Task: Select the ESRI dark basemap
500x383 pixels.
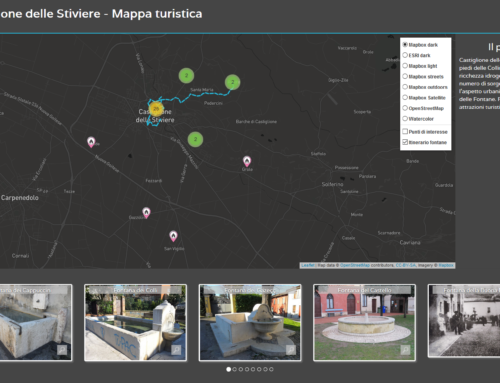Action: pos(405,55)
